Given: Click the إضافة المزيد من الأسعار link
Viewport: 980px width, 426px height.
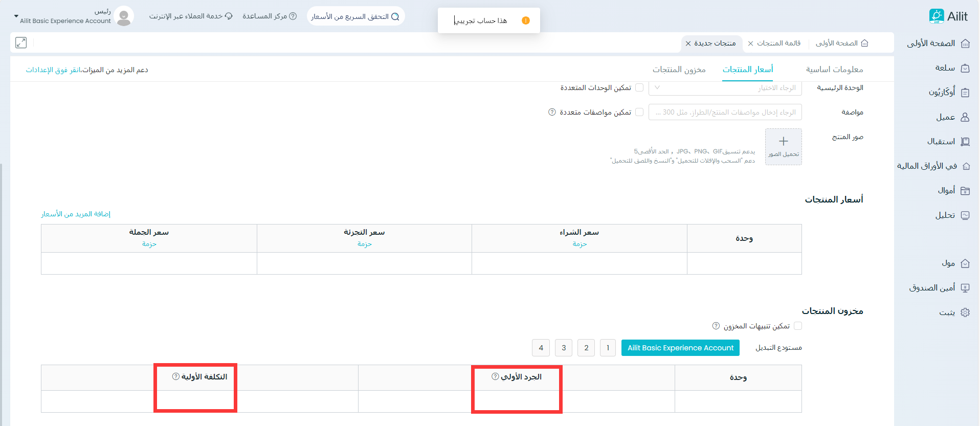Looking at the screenshot, I should (76, 214).
